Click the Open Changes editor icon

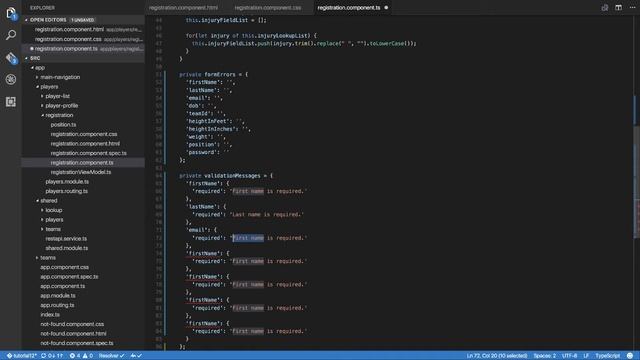[604, 7]
